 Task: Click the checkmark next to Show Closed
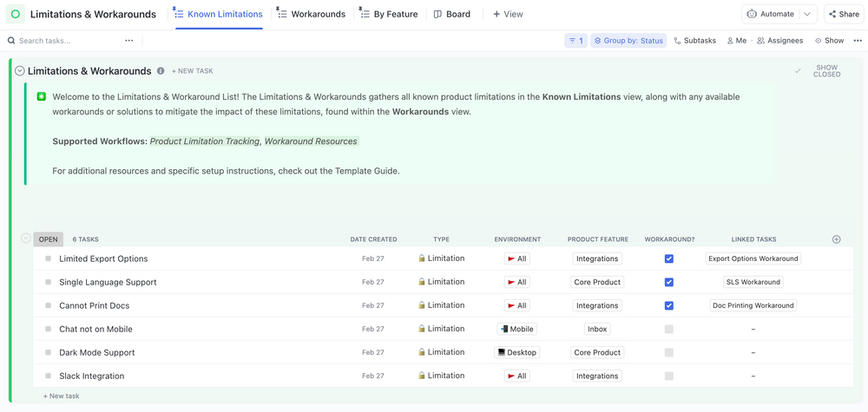[x=798, y=71]
